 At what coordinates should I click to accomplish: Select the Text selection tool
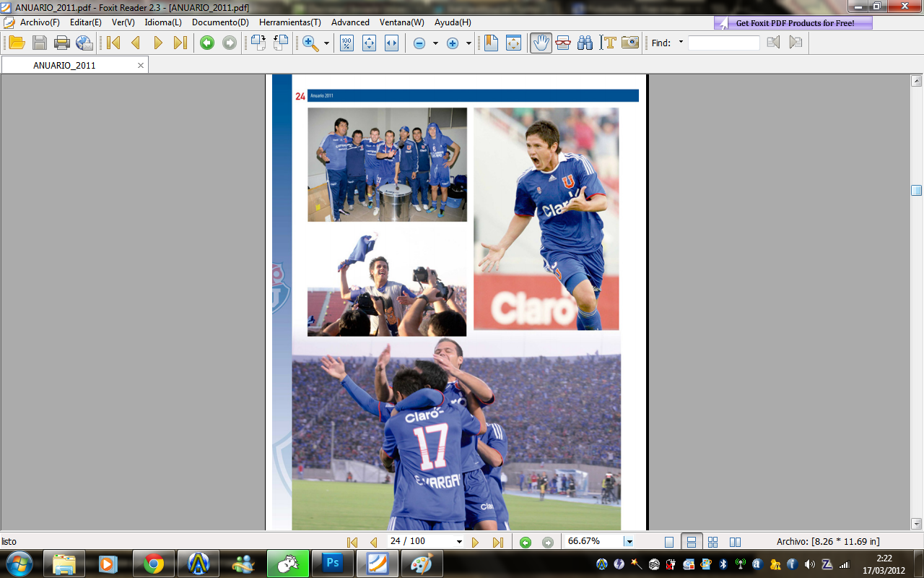[608, 43]
